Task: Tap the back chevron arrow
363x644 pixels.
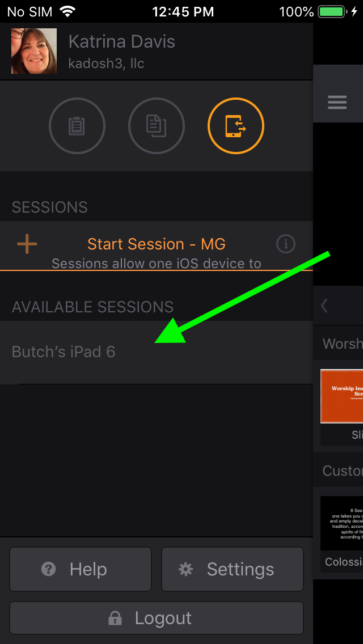Action: (324, 306)
